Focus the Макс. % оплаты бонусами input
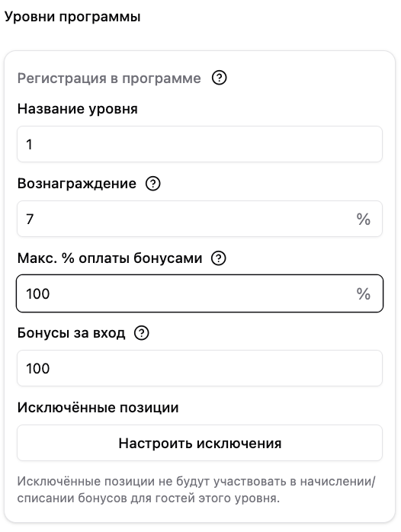This screenshot has height=532, width=401. (200, 293)
